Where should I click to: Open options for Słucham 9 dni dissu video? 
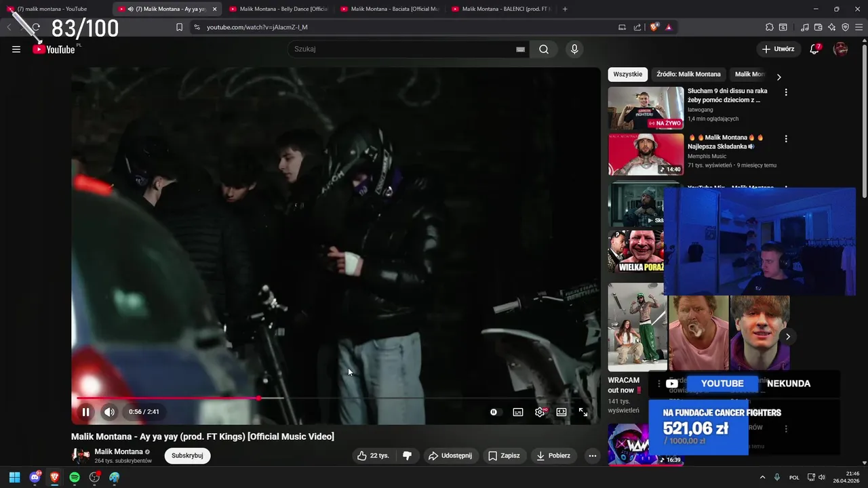786,92
